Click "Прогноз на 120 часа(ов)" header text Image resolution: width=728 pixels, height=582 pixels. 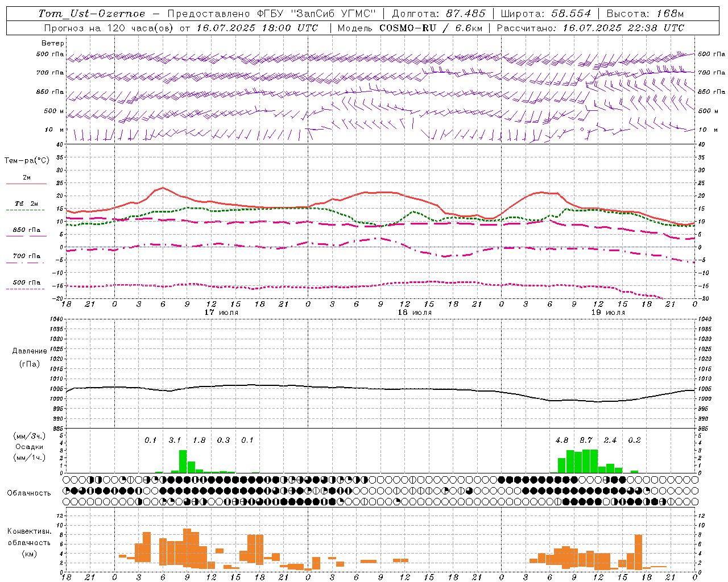point(109,28)
